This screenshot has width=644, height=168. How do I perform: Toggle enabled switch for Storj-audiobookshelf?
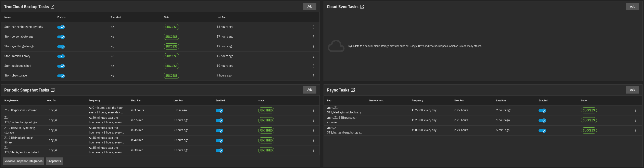pos(61,66)
